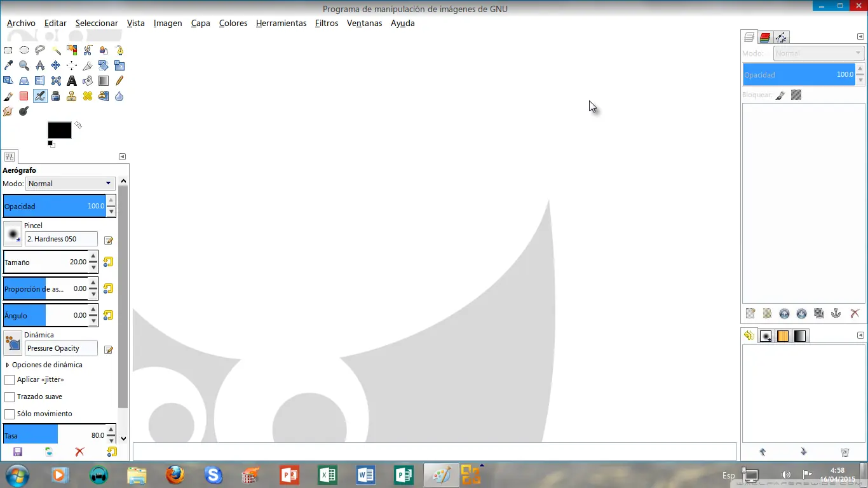
Task: Adjust the Tasa rate slider
Action: (x=55, y=436)
